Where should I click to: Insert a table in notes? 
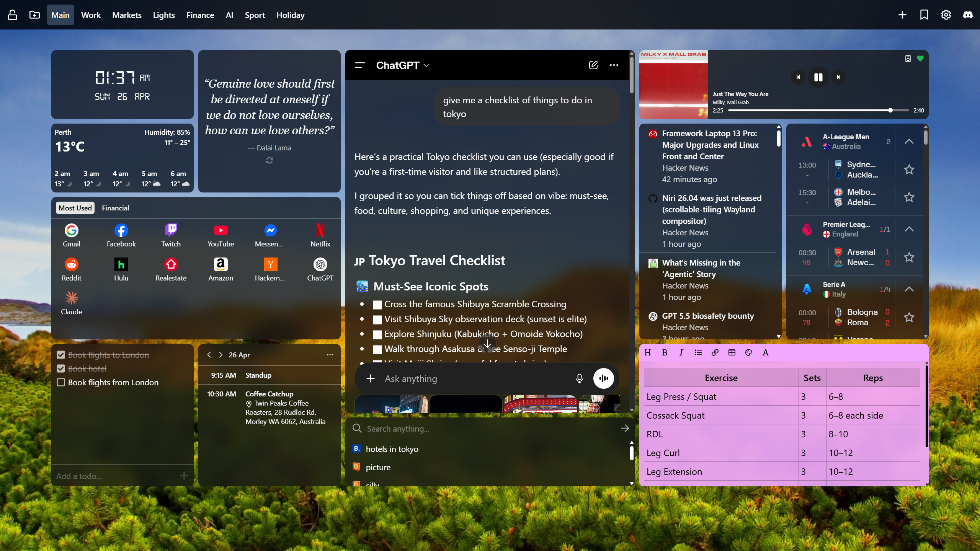(x=732, y=353)
